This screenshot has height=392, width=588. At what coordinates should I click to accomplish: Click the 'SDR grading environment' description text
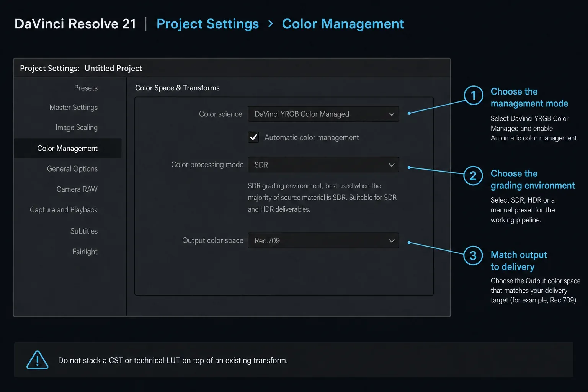click(322, 198)
